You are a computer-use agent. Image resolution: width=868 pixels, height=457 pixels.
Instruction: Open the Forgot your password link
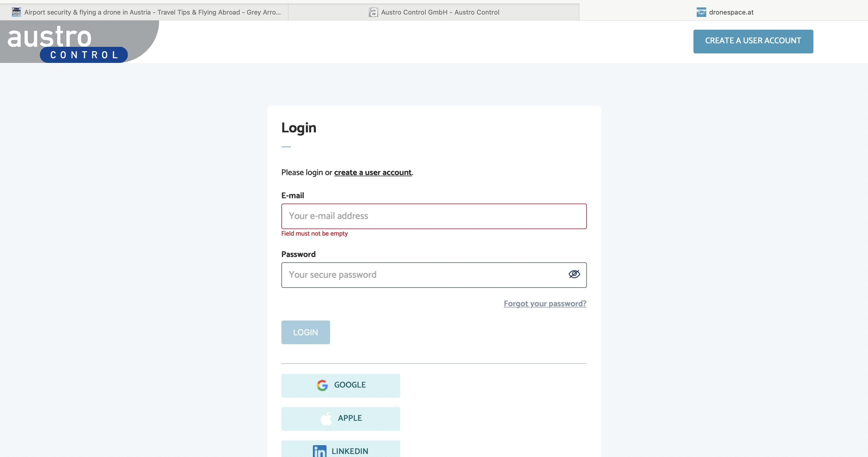544,304
